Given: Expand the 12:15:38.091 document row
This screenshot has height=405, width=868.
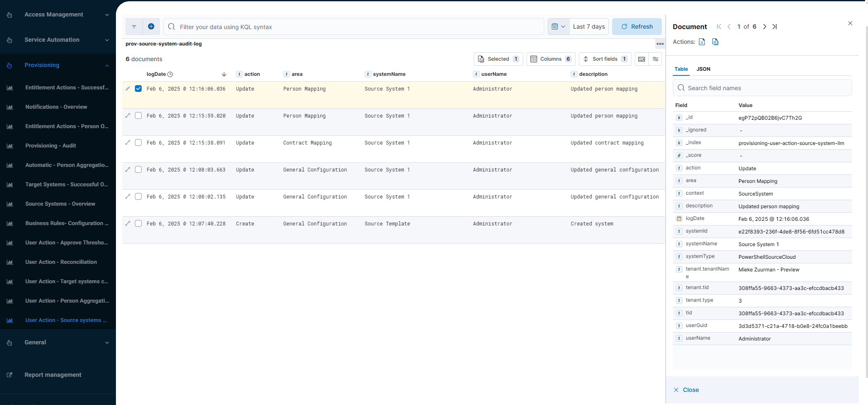Looking at the screenshot, I should tap(128, 142).
